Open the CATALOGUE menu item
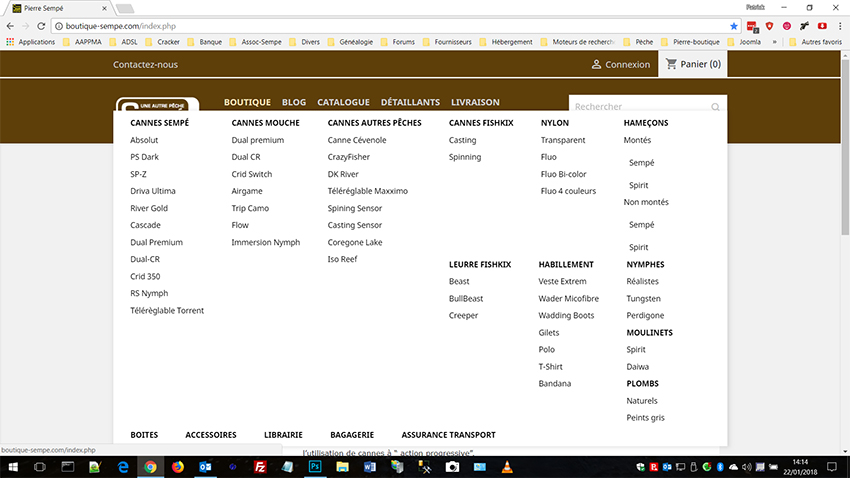The image size is (850, 478). 343,102
